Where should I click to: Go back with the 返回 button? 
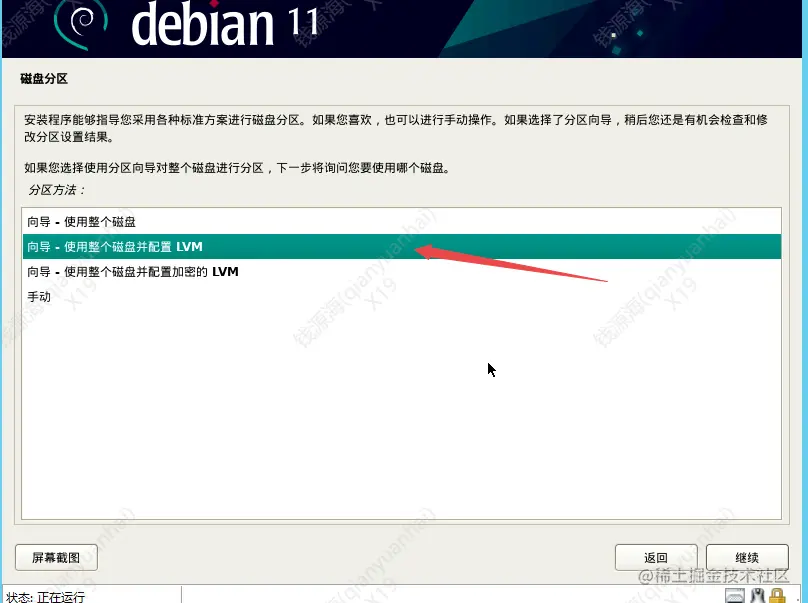click(x=655, y=558)
